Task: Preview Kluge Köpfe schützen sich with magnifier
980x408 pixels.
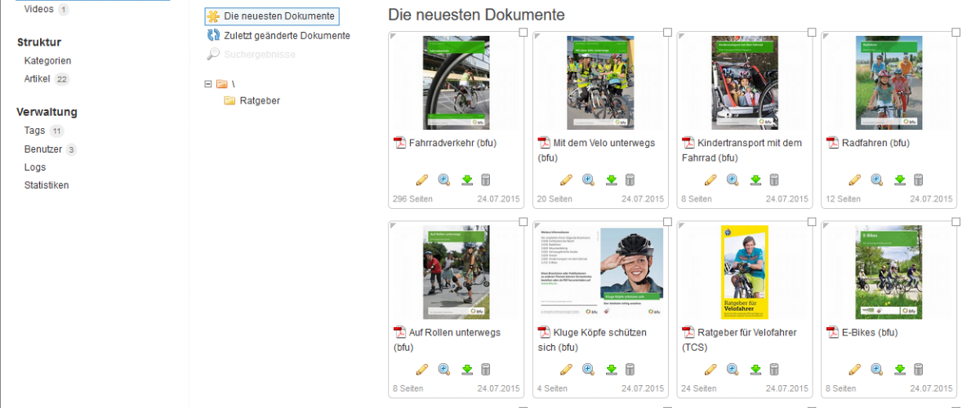Action: click(x=588, y=370)
